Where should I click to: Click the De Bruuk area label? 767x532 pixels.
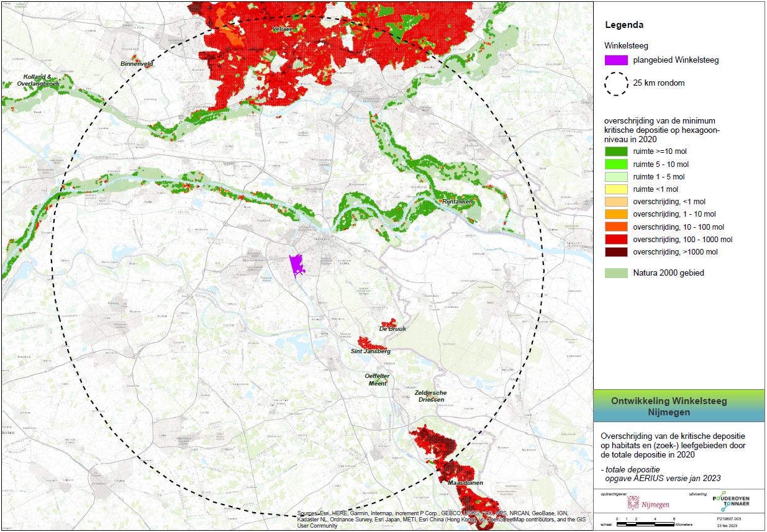point(393,329)
